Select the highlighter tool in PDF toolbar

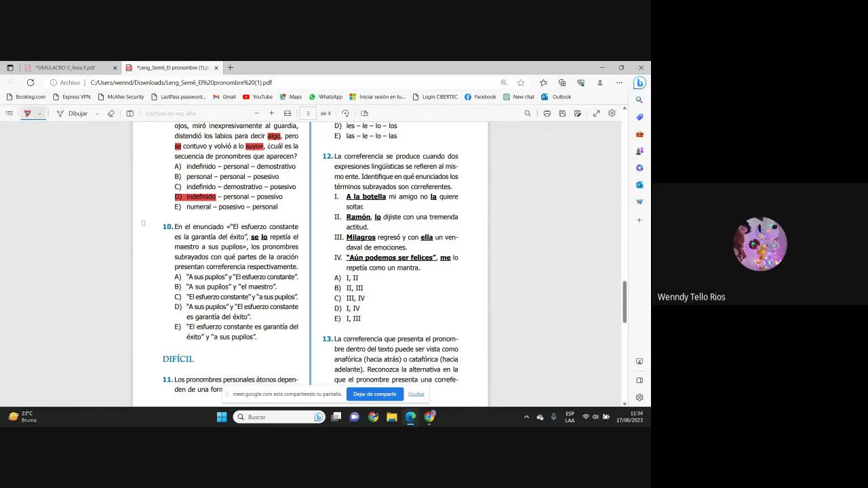[x=27, y=113]
